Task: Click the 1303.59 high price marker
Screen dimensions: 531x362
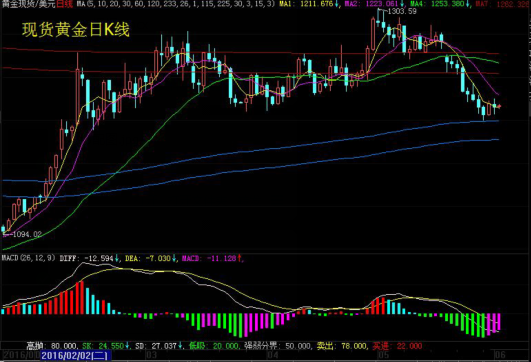Action: 402,12
